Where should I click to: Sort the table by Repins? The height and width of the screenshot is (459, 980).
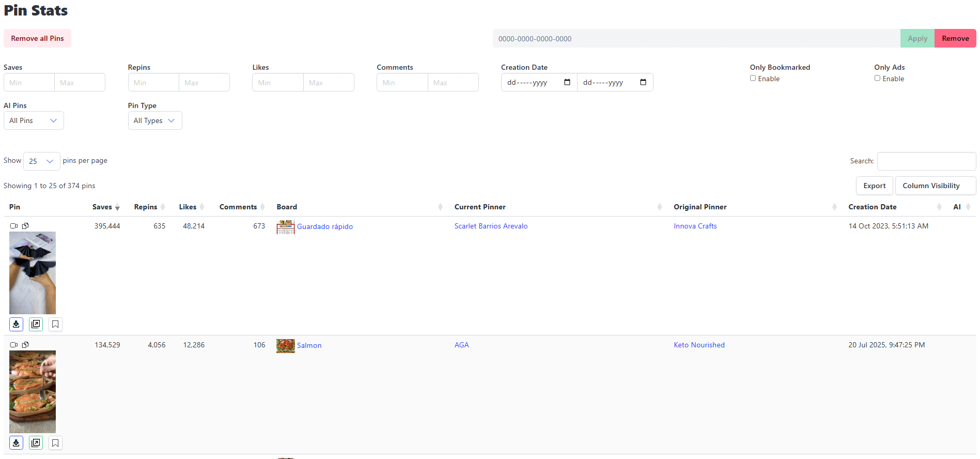[149, 207]
